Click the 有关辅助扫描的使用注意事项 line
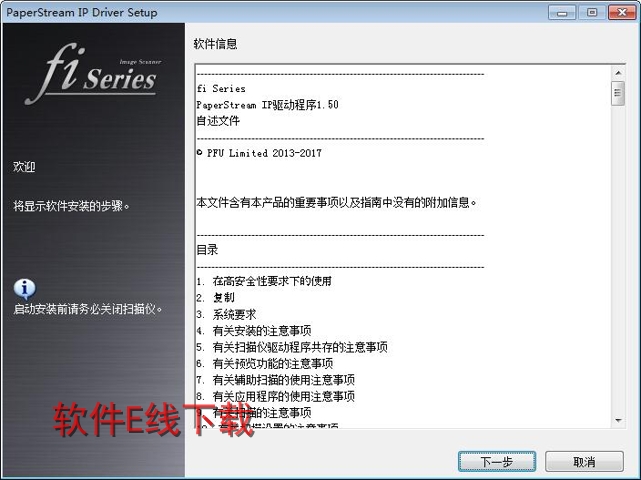 (284, 380)
